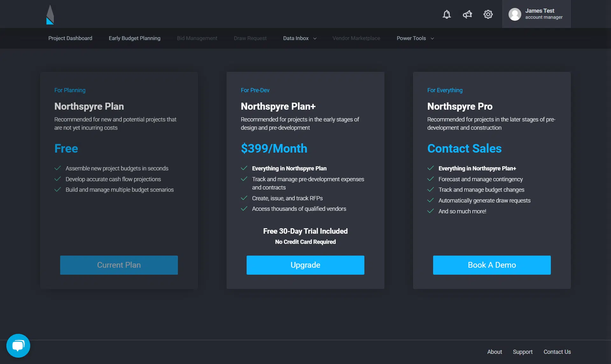This screenshot has height=364, width=611.
Task: Click the Northspyre Plan+ title
Action: click(278, 106)
